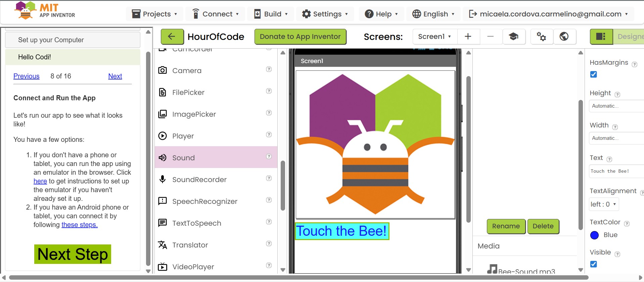Click the Width Automatic input field
Image resolution: width=644 pixels, height=282 pixels.
coord(616,138)
